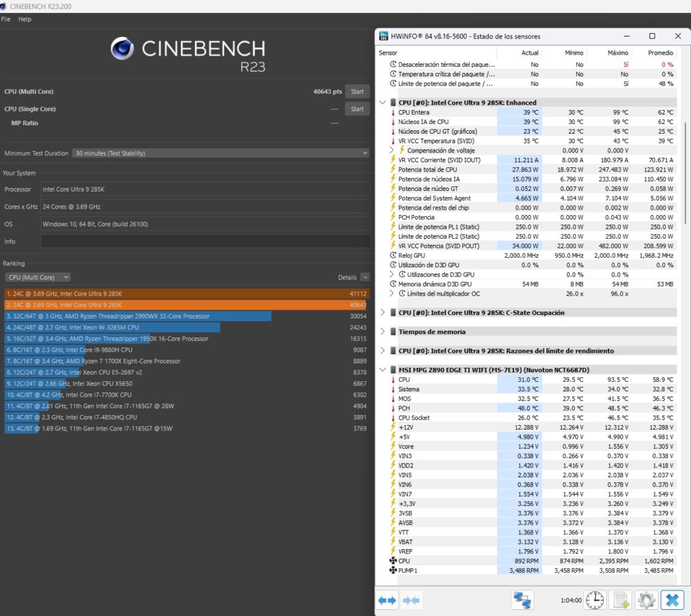This screenshot has height=616, width=691.
Task: Click Máximo column header
Action: [618, 53]
